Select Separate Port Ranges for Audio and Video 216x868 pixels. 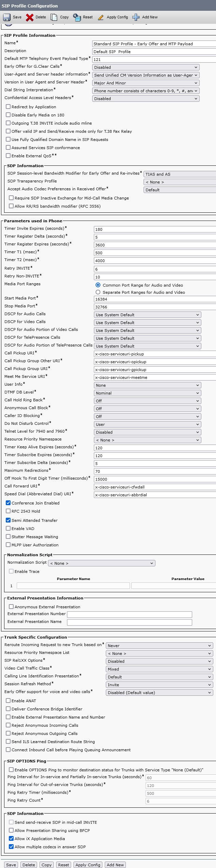(x=98, y=292)
